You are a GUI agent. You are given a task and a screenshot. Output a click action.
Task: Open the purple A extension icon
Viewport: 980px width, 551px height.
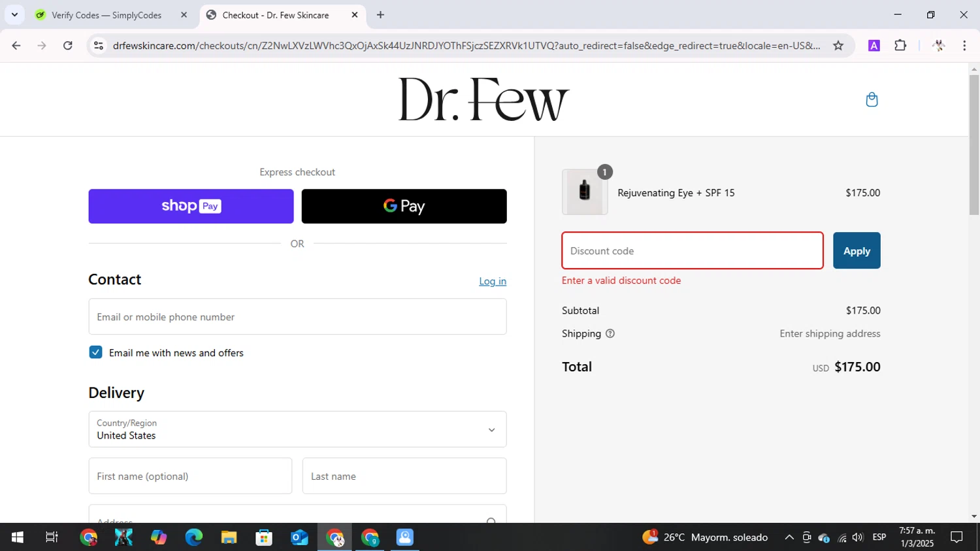tap(874, 46)
